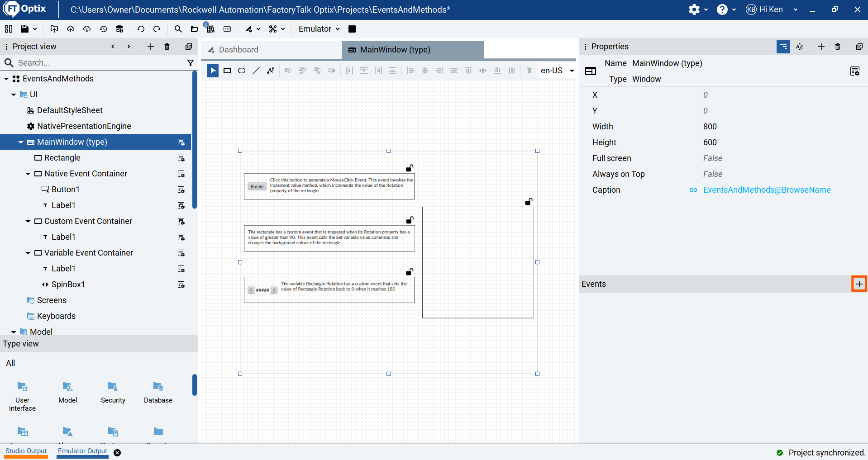
Task: Select the Database category in Type view
Action: point(158,392)
